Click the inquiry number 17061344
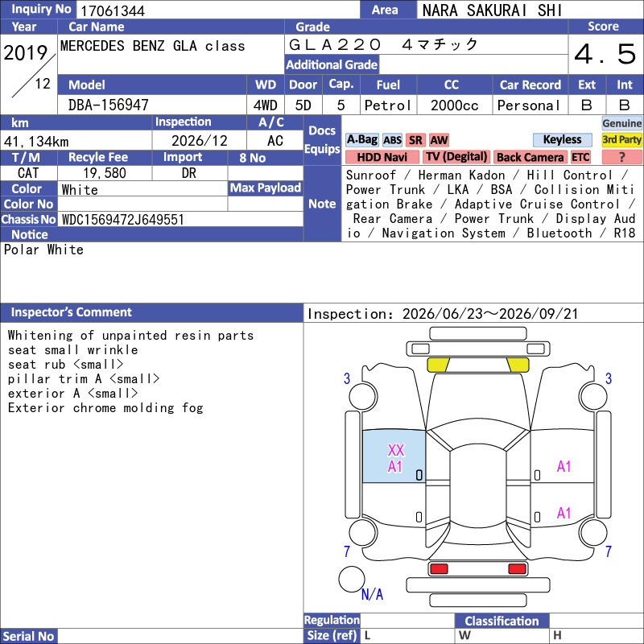Image resolution: width=644 pixels, height=644 pixels. 113,10
